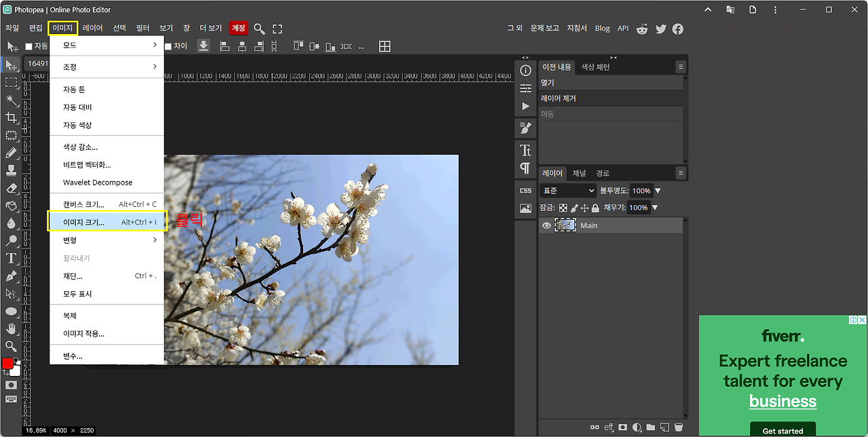
Task: Open the 필터 menu
Action: point(142,28)
